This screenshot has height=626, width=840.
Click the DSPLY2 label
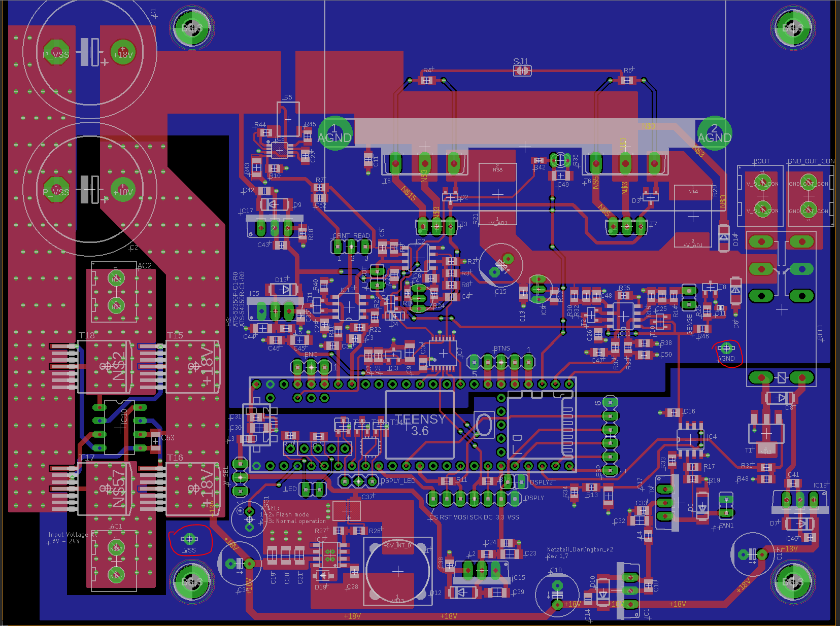(x=542, y=482)
